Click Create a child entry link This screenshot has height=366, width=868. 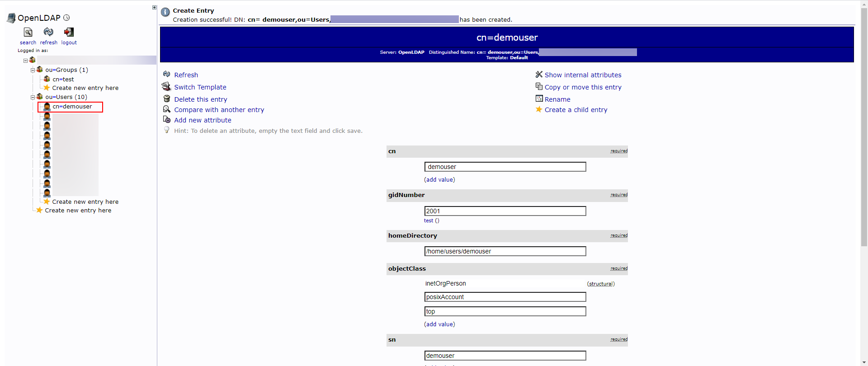[x=576, y=110]
